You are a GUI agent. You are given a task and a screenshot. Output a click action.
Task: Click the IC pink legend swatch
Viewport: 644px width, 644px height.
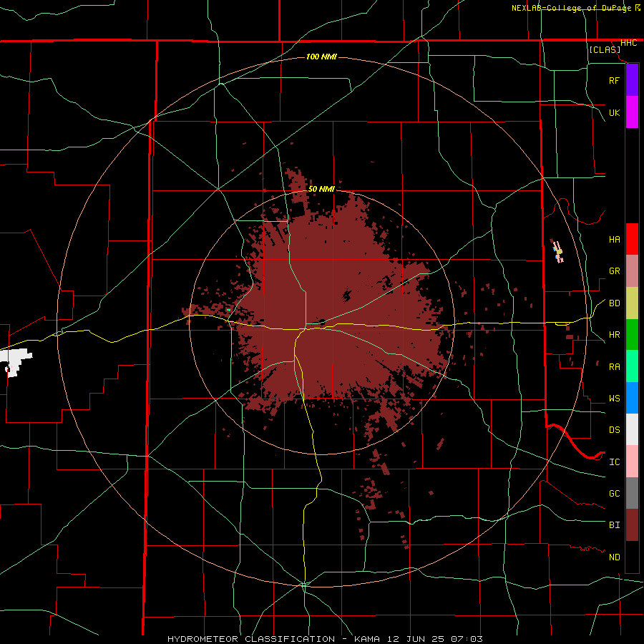pyautogui.click(x=632, y=462)
